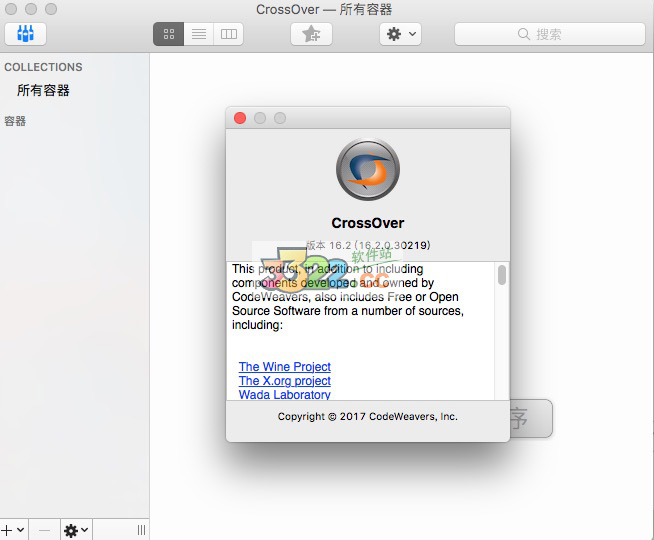654x540 pixels.
Task: Click the 容器 sidebar section header
Action: tap(15, 121)
